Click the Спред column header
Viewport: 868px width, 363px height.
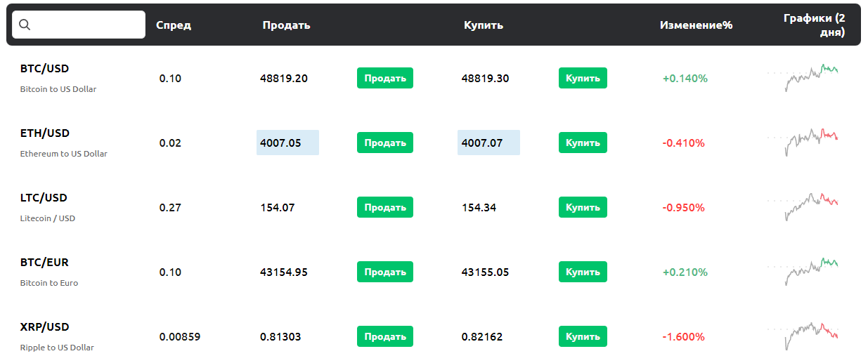tap(174, 25)
